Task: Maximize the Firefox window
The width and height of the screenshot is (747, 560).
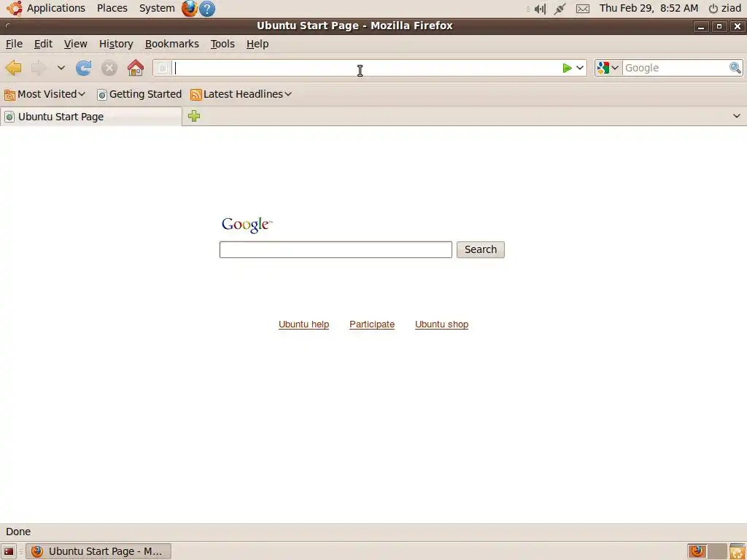Action: click(719, 26)
